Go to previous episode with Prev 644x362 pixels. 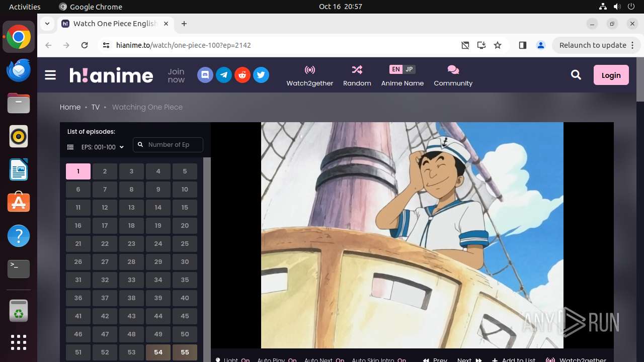[435, 360]
